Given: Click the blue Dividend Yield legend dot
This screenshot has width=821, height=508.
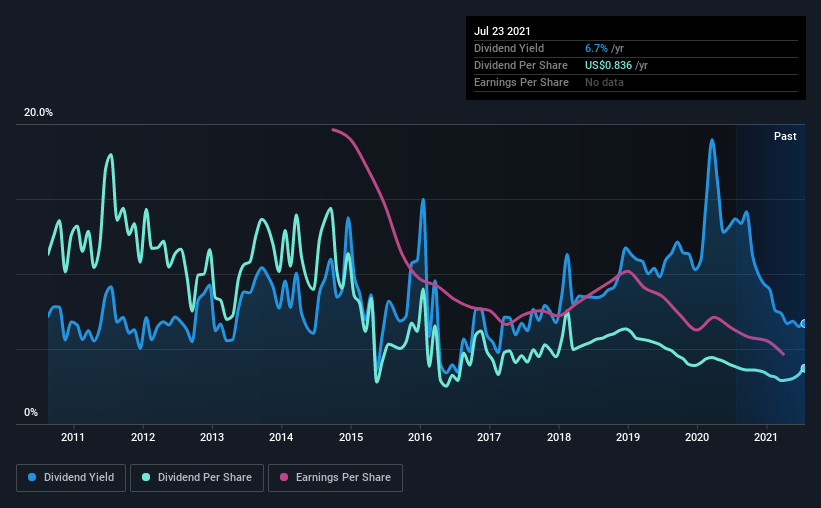Looking at the screenshot, I should pyautogui.click(x=32, y=477).
